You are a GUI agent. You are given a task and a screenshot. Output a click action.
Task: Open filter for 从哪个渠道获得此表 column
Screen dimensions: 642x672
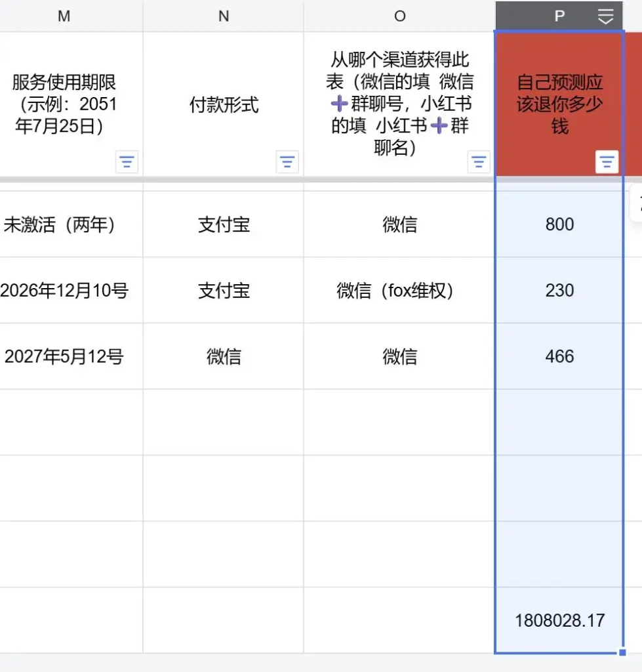(x=479, y=161)
